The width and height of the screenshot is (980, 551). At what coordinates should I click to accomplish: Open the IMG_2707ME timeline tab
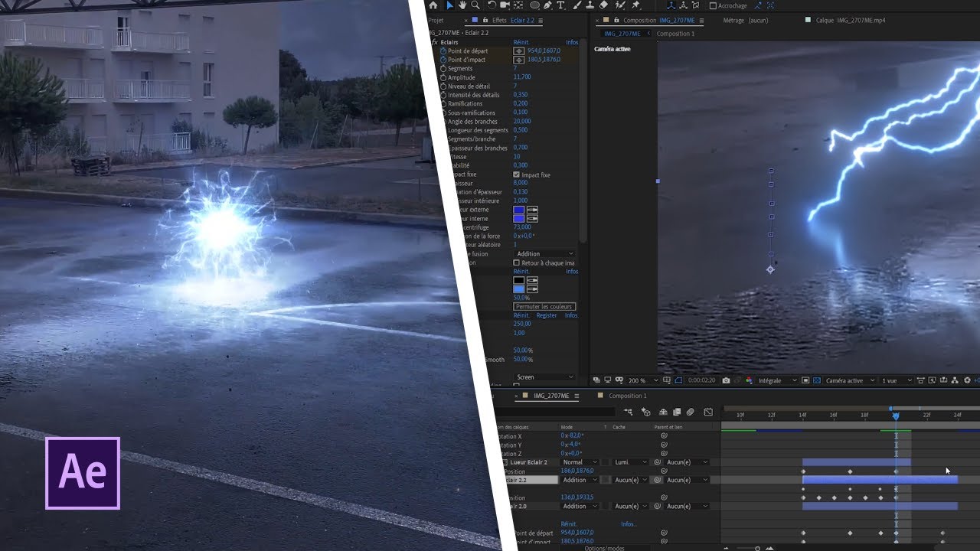click(x=551, y=396)
